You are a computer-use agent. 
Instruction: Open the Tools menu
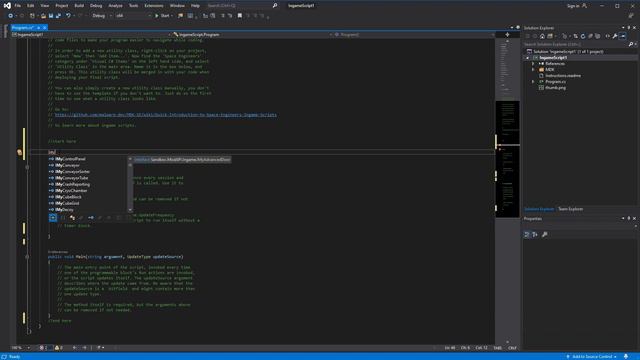[x=133, y=6]
